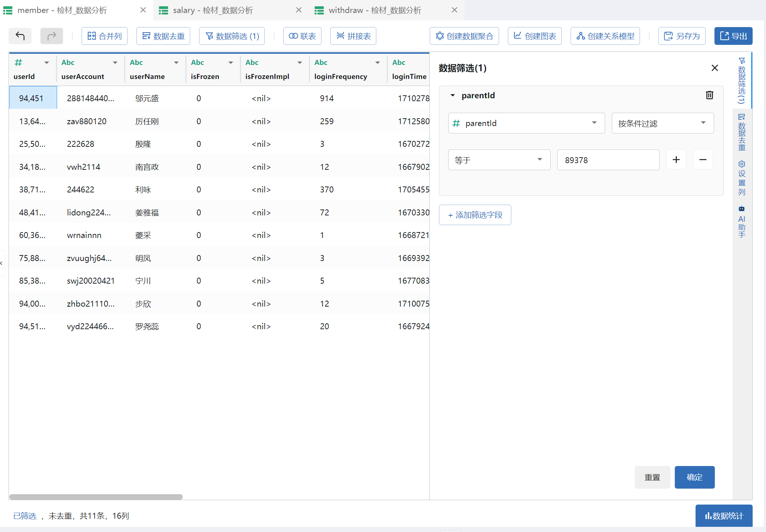Close the data filter panel
The height and width of the screenshot is (532, 766).
click(x=714, y=68)
